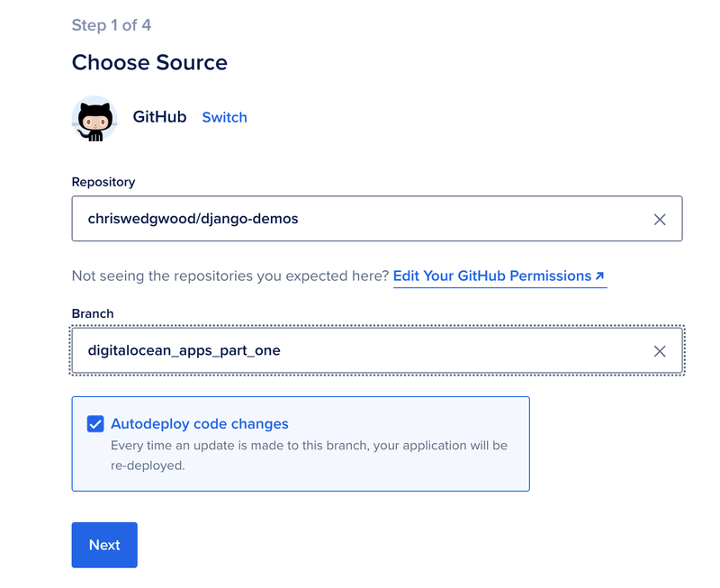The image size is (720, 588).
Task: Click the Autodeploy code changes label
Action: [x=199, y=423]
